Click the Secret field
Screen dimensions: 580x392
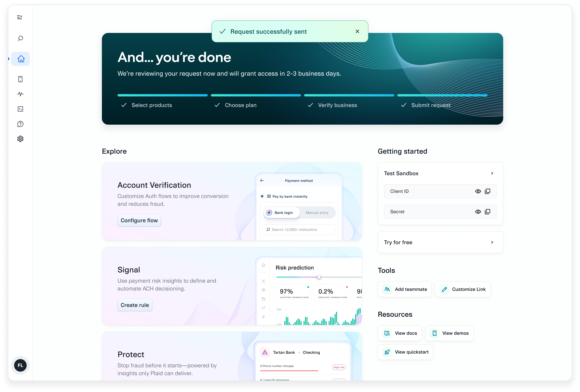coord(440,212)
